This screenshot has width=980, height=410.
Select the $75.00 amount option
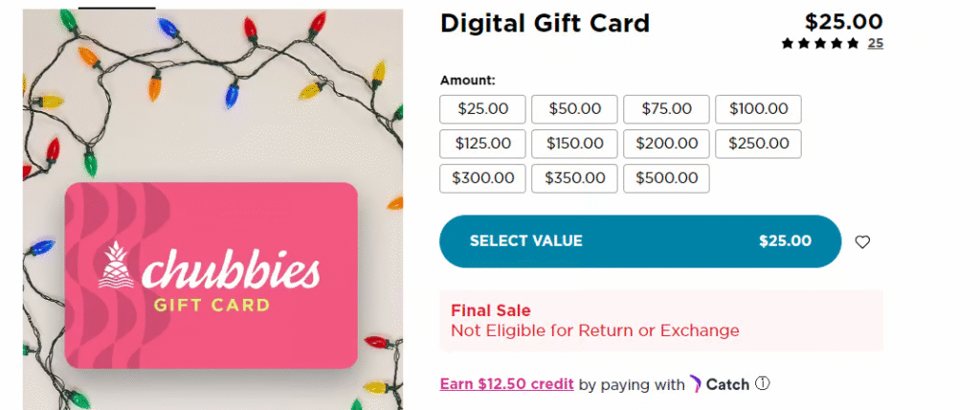point(666,109)
